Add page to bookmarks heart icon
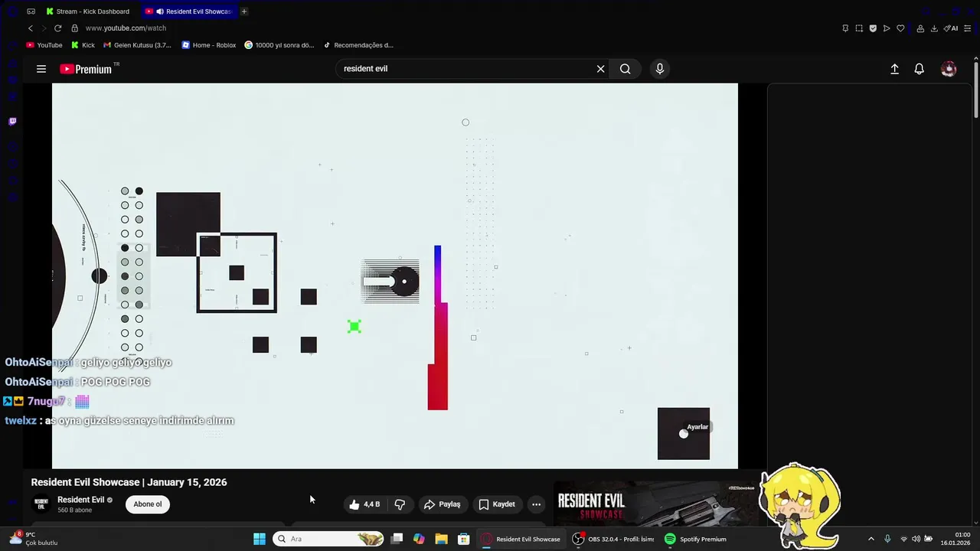This screenshot has height=551, width=980. pyautogui.click(x=900, y=28)
